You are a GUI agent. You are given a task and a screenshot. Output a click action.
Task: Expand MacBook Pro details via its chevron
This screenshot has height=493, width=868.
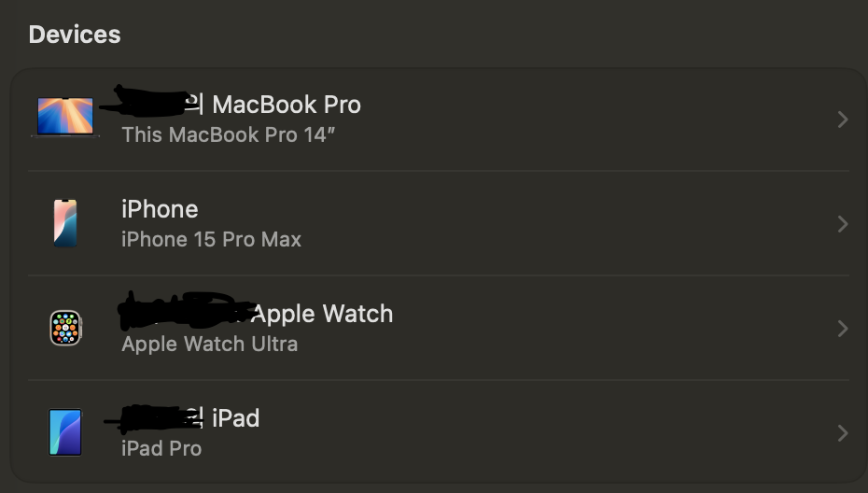(x=843, y=120)
